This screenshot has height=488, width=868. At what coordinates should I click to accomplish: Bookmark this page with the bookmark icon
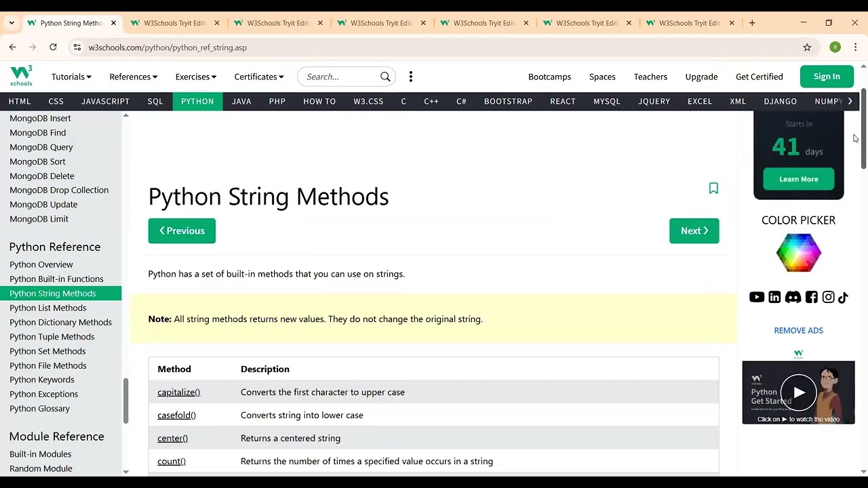713,188
